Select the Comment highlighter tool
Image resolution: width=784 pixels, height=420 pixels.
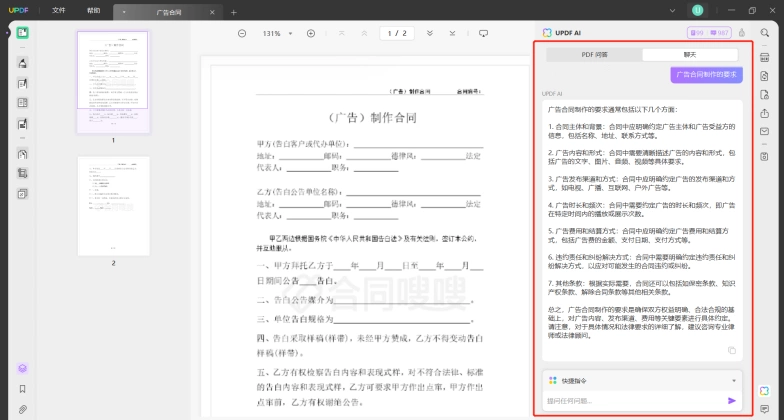(x=22, y=63)
